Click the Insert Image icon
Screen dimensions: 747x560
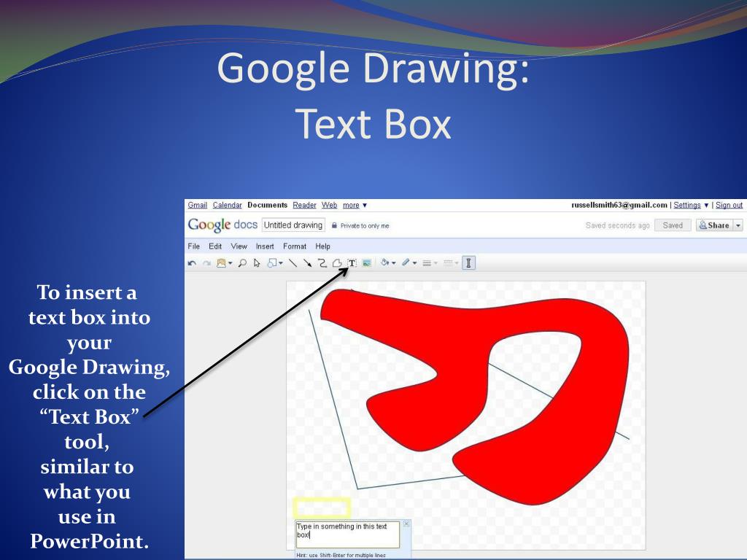tap(367, 262)
